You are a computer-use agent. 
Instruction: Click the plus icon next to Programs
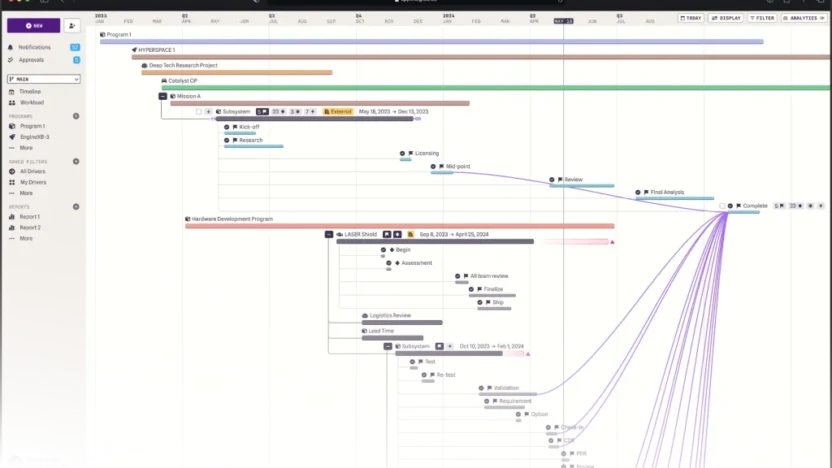tap(76, 116)
